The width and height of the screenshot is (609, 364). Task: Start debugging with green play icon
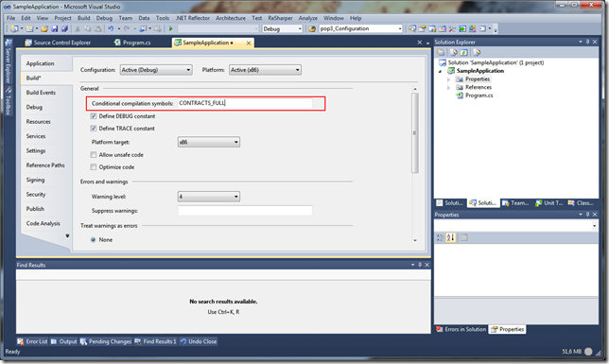170,28
